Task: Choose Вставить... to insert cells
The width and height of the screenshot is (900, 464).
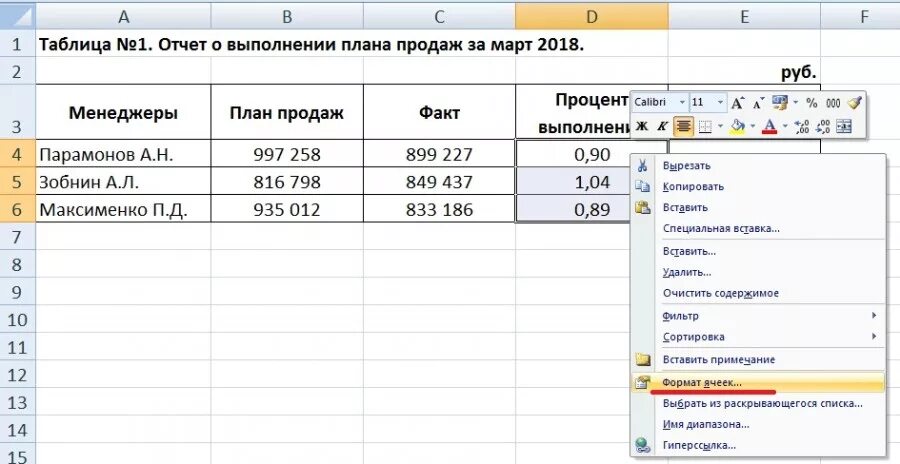Action: click(x=758, y=252)
